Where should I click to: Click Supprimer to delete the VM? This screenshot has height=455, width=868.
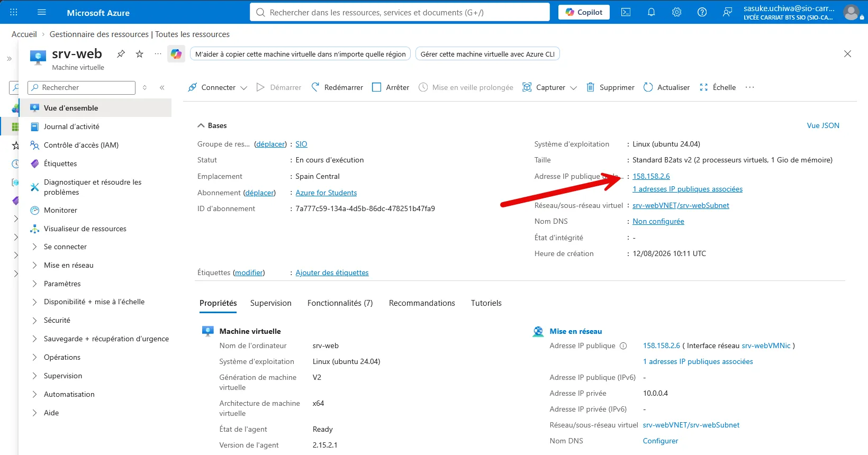[x=610, y=87]
